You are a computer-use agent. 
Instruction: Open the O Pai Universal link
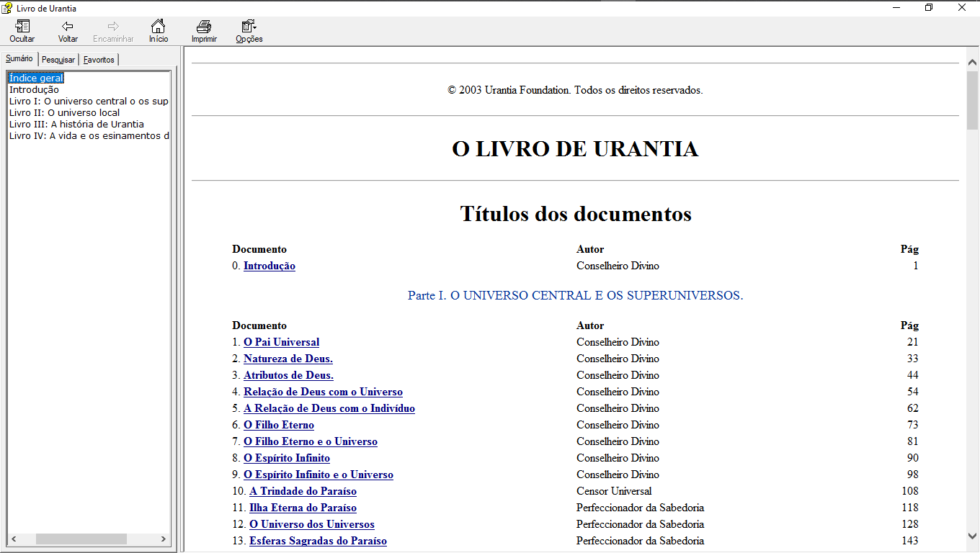(x=281, y=342)
